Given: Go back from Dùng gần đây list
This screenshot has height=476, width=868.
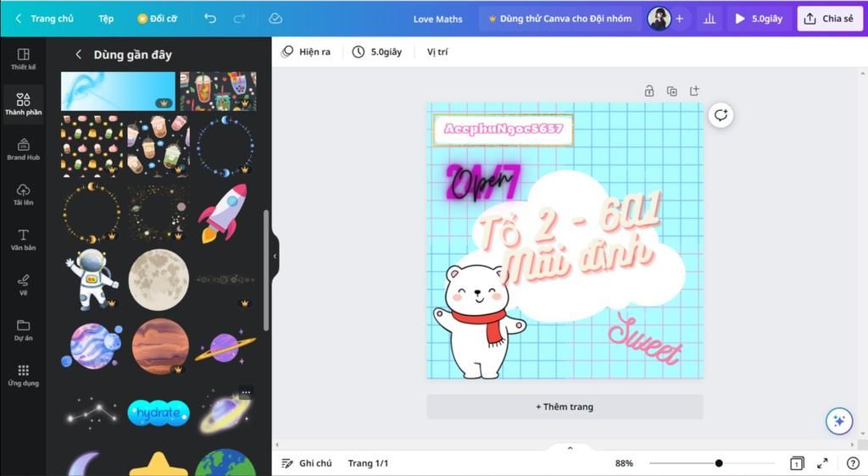Looking at the screenshot, I should tap(79, 54).
